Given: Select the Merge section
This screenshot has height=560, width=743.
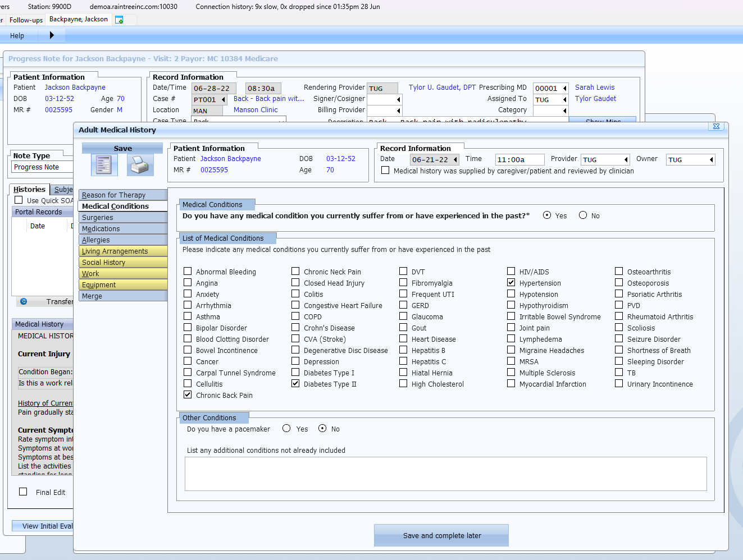Looking at the screenshot, I should click(123, 296).
